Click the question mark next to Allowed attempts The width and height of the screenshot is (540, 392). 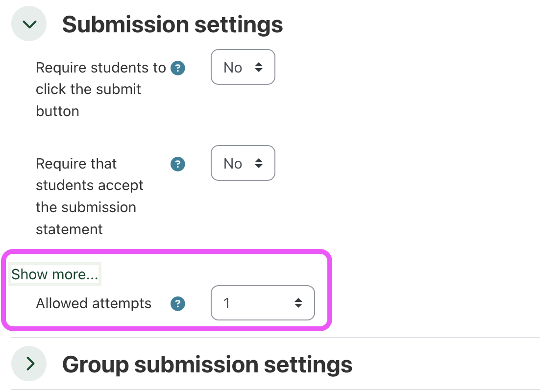point(177,303)
